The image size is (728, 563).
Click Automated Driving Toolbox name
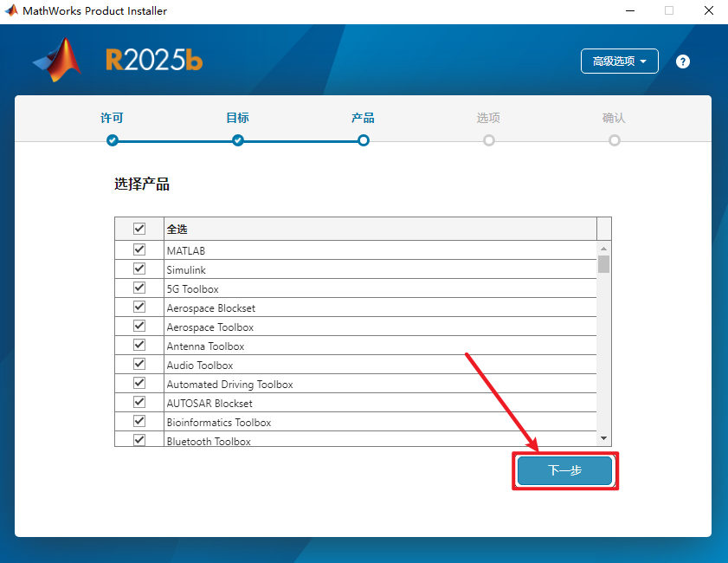coord(229,385)
